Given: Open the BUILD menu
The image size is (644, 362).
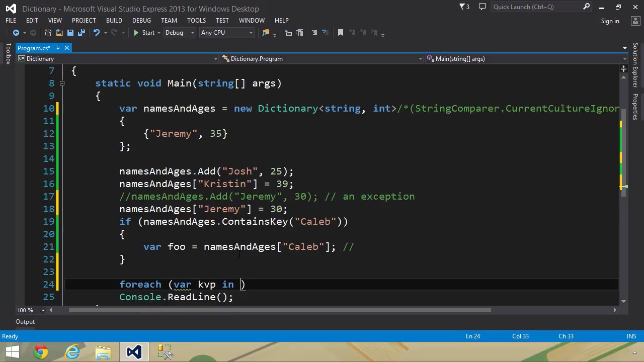Looking at the screenshot, I should point(114,21).
